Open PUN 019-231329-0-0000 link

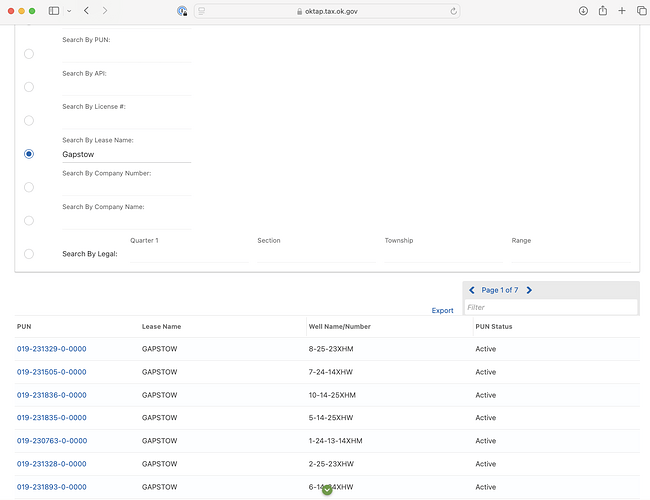(x=51, y=349)
